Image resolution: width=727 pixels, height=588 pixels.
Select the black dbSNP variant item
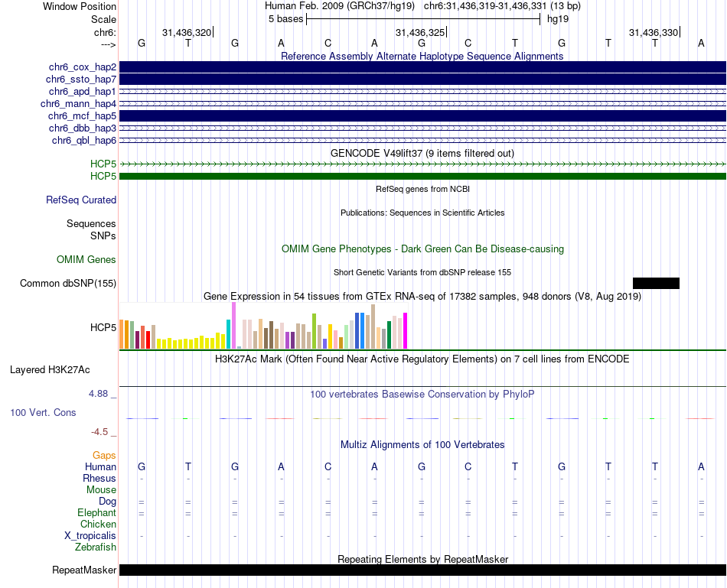point(656,283)
